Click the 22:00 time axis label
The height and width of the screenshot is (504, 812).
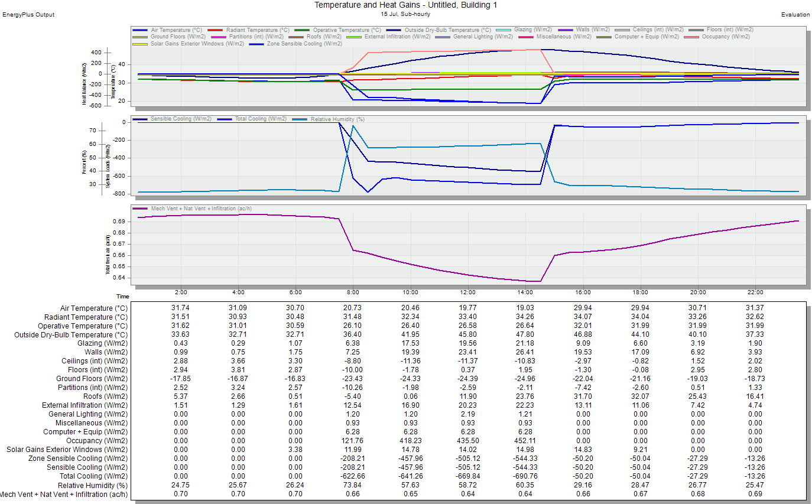755,292
